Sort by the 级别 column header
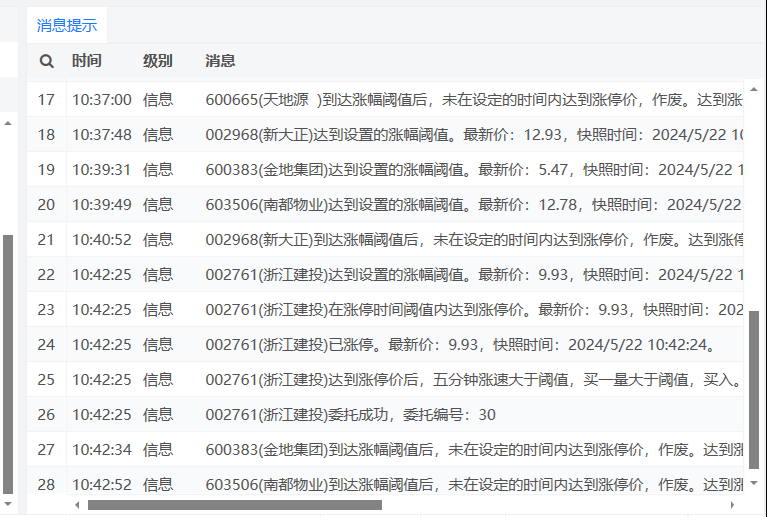 (158, 61)
